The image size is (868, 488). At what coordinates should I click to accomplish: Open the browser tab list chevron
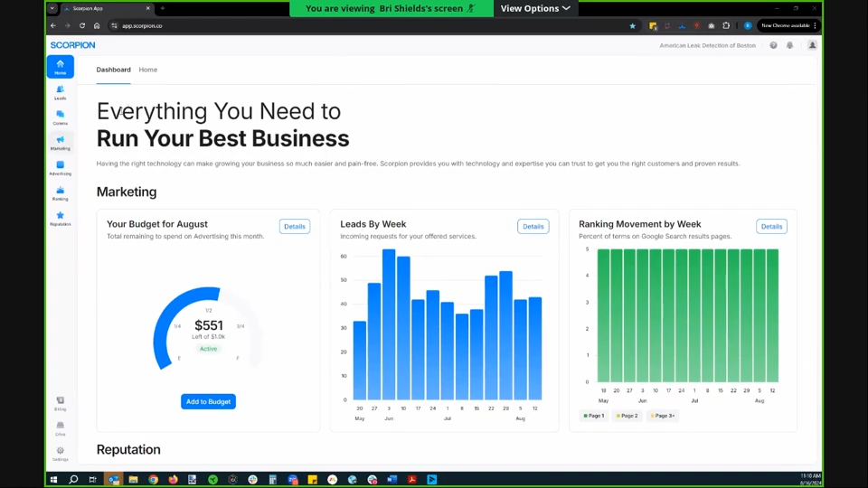[x=52, y=8]
